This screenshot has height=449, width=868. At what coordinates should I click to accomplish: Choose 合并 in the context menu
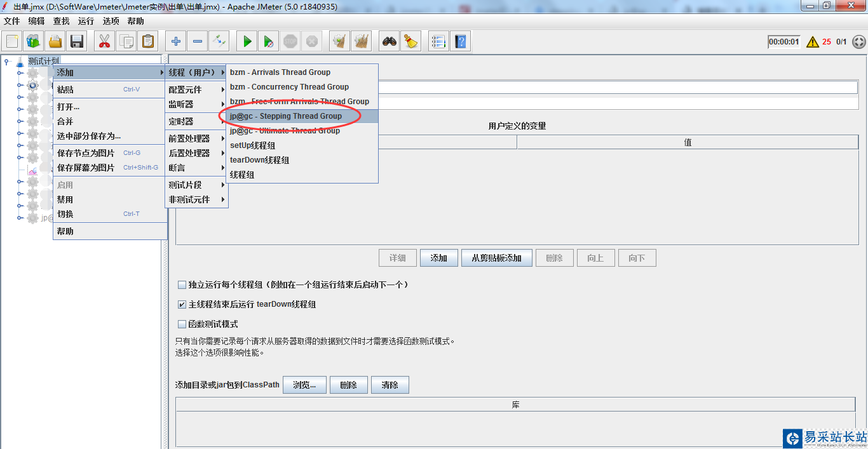(x=110, y=121)
